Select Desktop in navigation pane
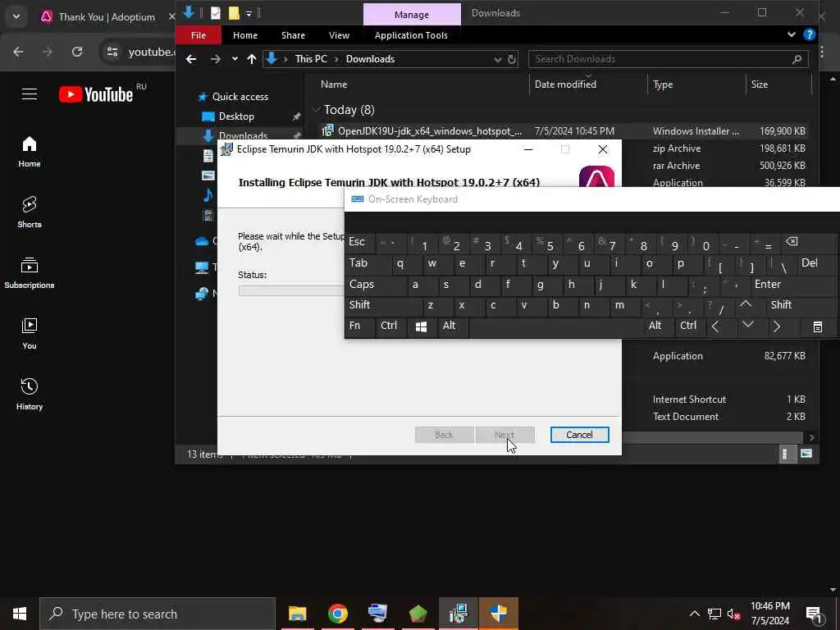Viewport: 840px width, 630px height. 236,116
